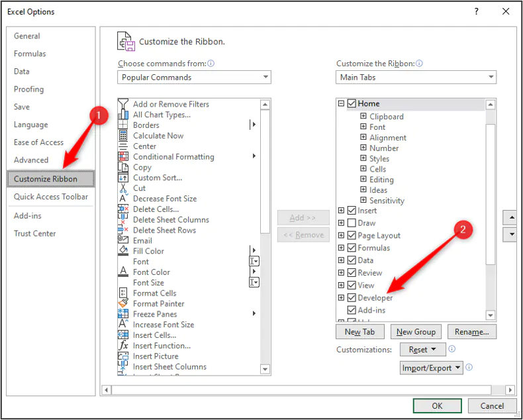Screen dimensions: 523x420
Task: Click the help question mark icon
Action: (x=477, y=12)
